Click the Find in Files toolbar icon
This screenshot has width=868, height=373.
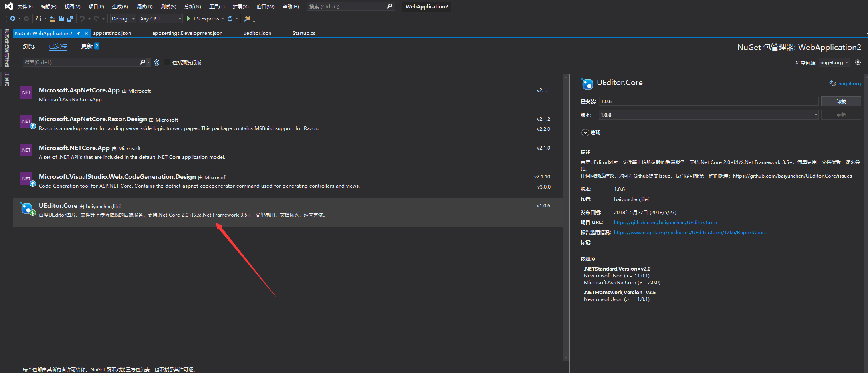pos(247,19)
